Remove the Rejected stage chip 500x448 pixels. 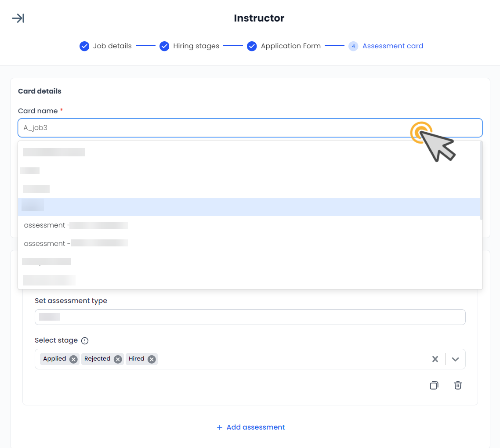117,359
